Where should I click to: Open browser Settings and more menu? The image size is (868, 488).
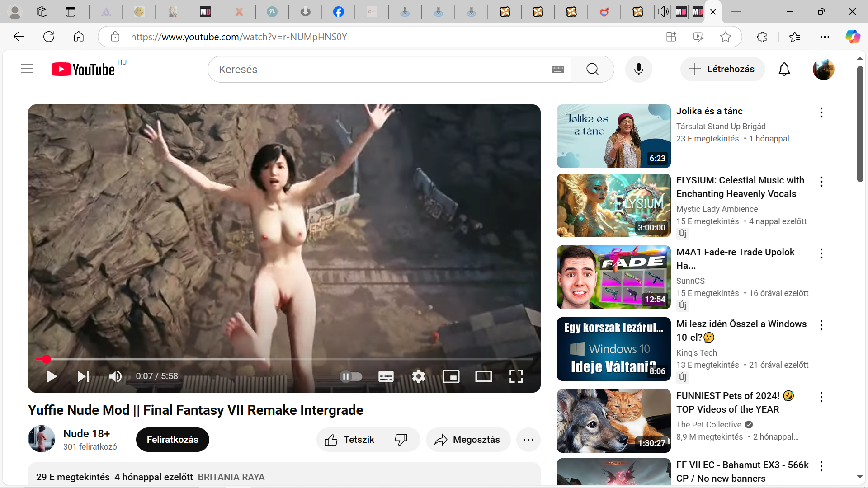[x=825, y=37]
